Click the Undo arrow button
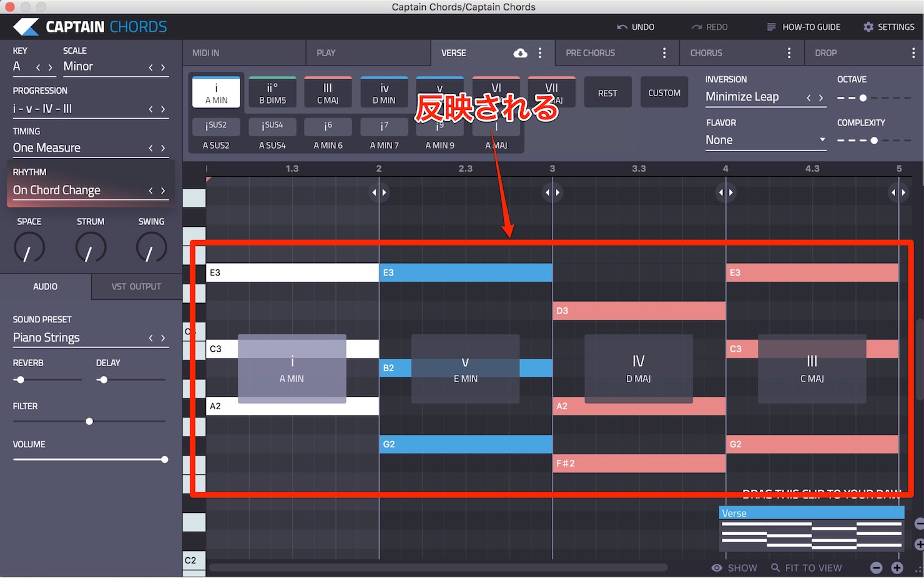 622,27
